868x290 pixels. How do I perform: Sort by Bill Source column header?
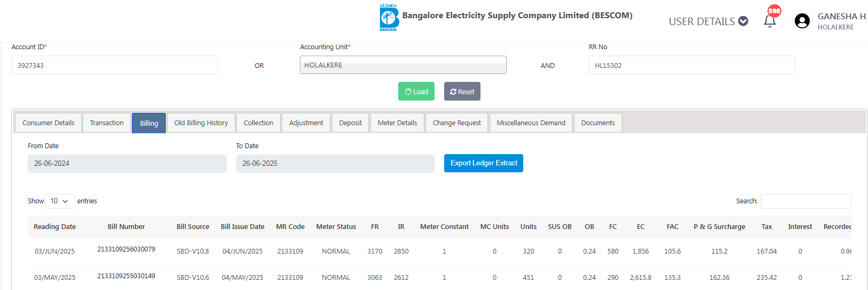193,227
